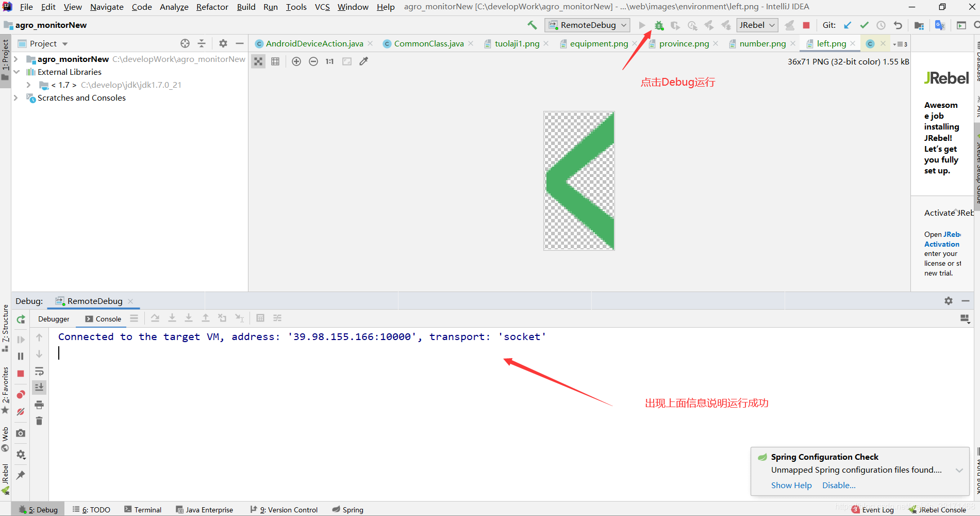Click Git update project blue arrow icon

coord(848,25)
